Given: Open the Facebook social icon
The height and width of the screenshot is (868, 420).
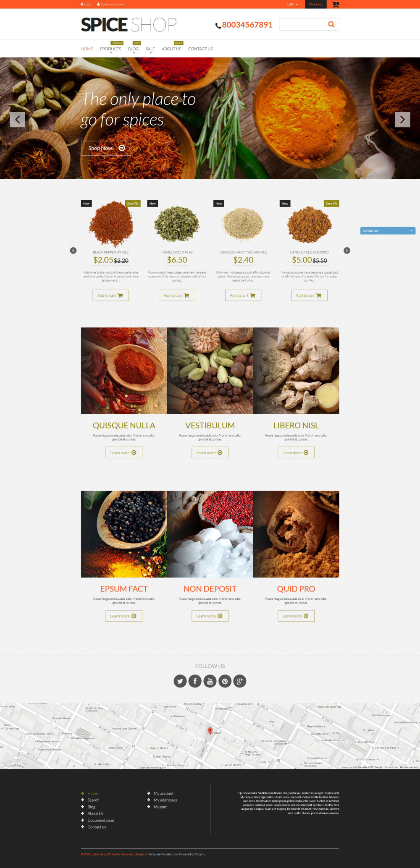Looking at the screenshot, I should point(195,681).
